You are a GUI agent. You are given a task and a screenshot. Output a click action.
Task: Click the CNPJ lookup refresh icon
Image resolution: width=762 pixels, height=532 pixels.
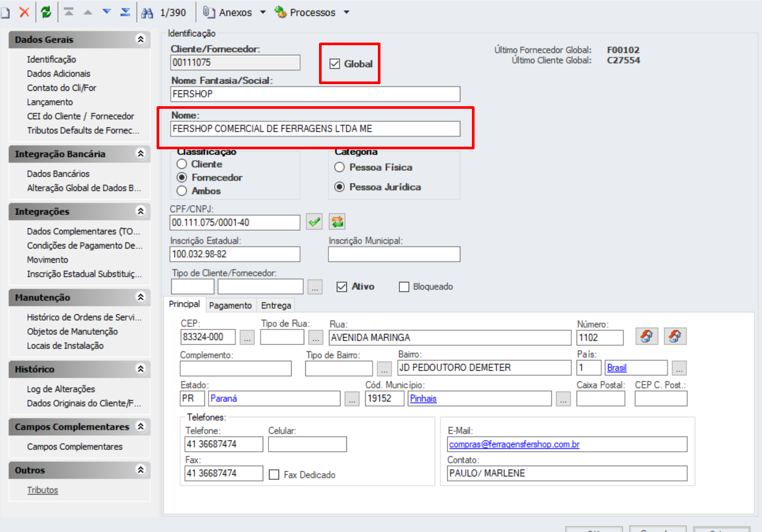(337, 222)
